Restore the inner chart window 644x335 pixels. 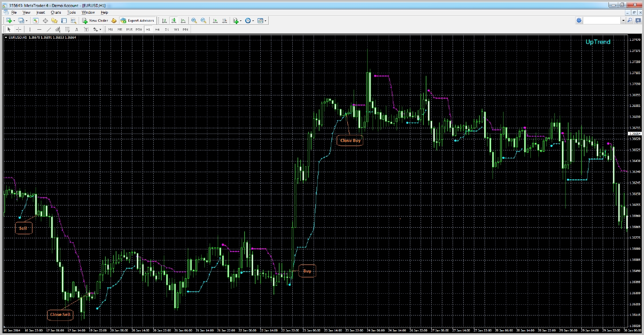[634, 12]
